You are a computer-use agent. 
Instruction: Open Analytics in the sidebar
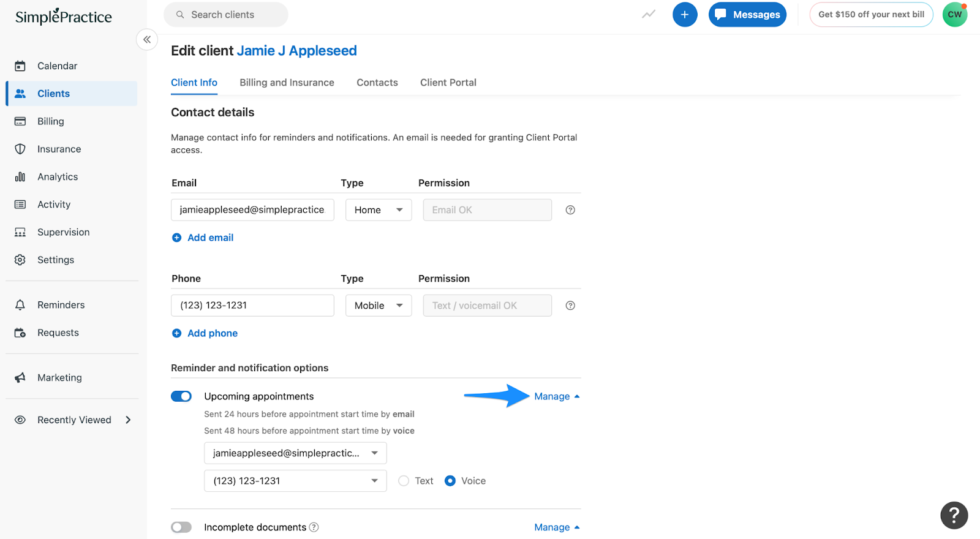click(x=72, y=176)
